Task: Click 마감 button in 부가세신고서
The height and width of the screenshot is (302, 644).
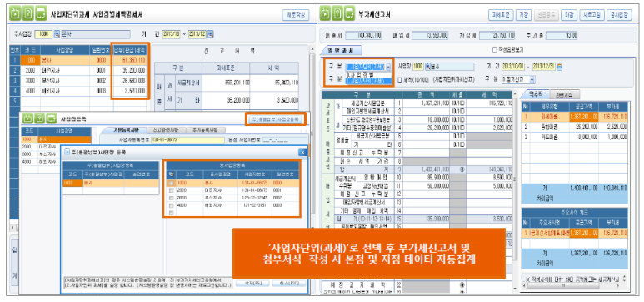Action: pos(569,14)
